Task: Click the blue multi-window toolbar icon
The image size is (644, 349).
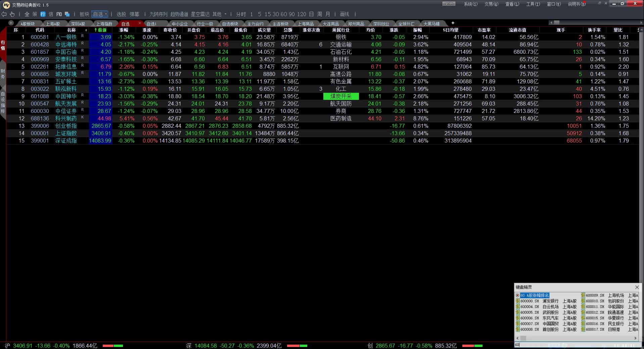Action: pos(67,14)
